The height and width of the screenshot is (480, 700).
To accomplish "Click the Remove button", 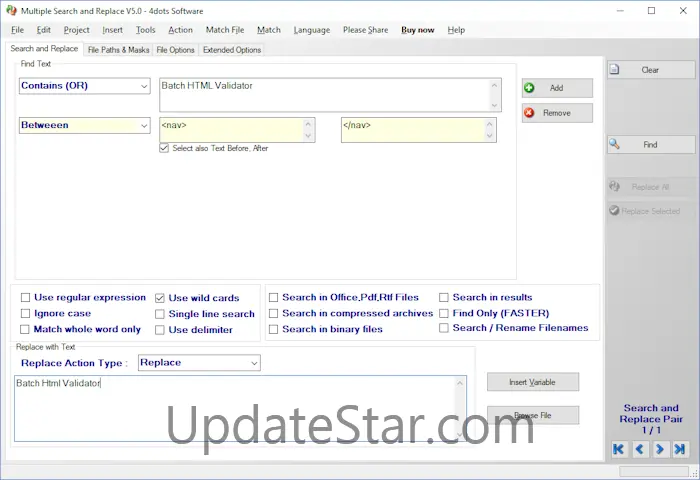I will click(557, 113).
